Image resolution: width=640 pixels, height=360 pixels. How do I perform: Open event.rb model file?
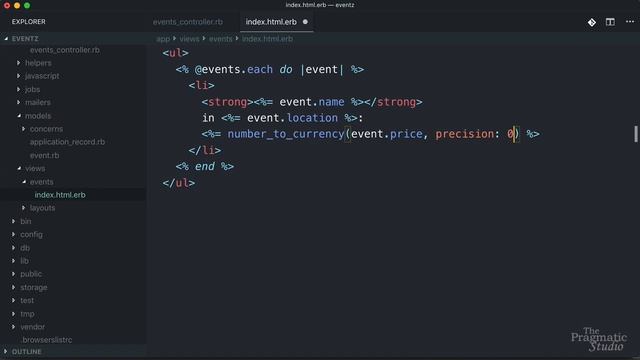[44, 156]
